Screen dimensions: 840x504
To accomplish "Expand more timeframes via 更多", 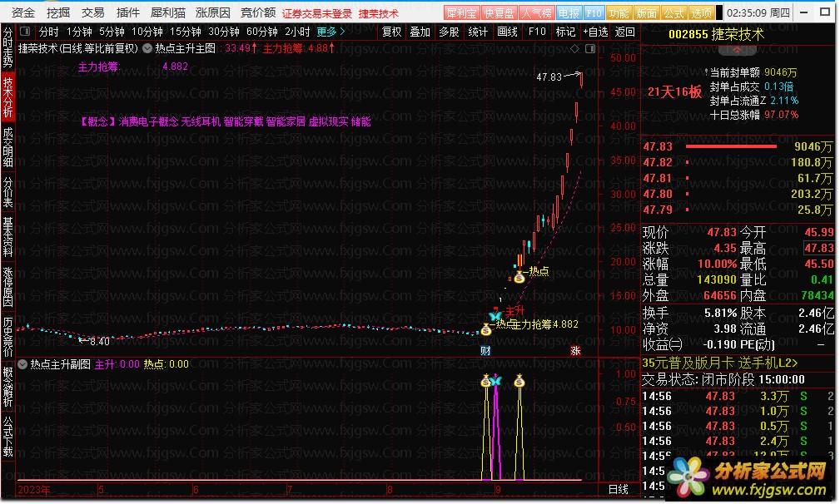I will tap(331, 32).
